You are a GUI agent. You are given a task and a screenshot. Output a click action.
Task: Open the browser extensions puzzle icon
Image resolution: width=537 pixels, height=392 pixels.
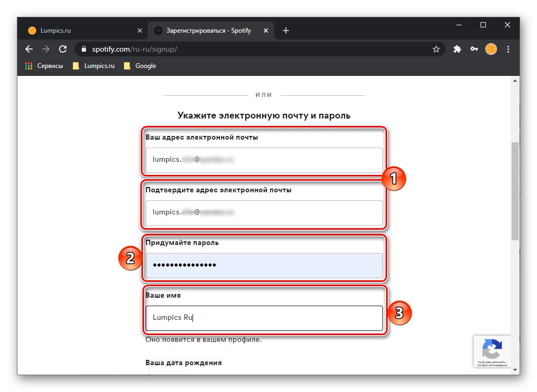click(457, 49)
